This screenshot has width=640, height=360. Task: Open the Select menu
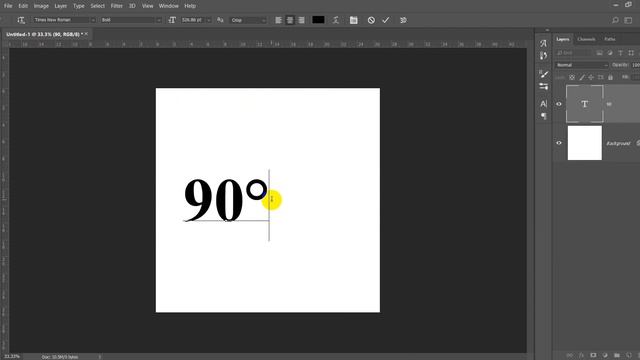pos(97,6)
